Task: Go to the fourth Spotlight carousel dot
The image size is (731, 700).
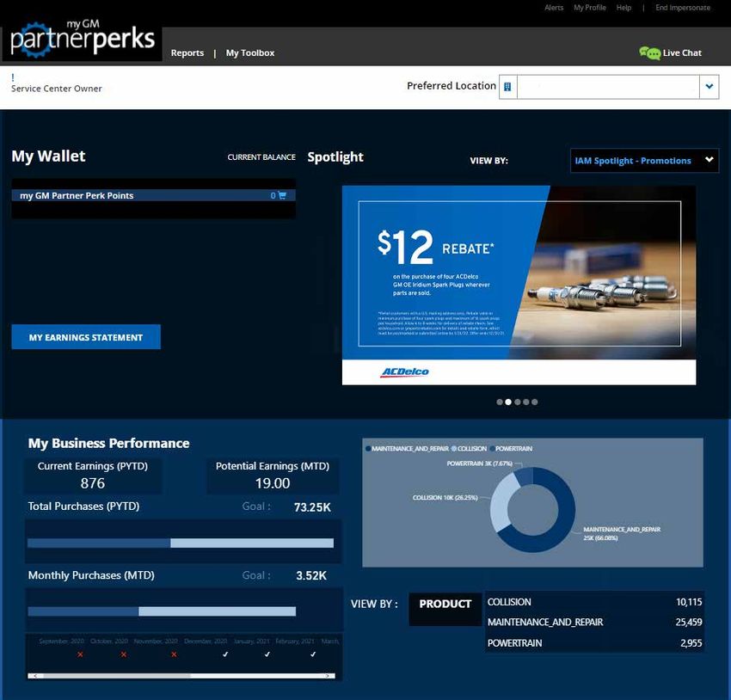Action: (525, 402)
